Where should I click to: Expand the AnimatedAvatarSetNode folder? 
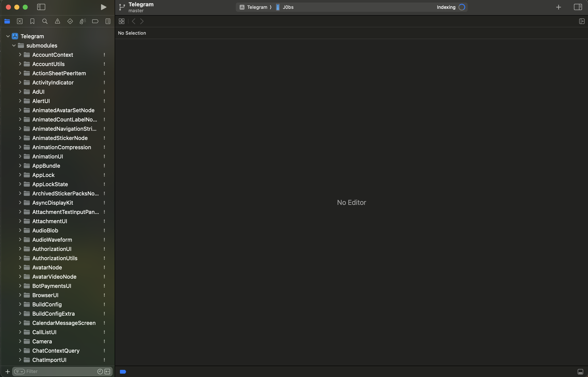click(x=20, y=110)
